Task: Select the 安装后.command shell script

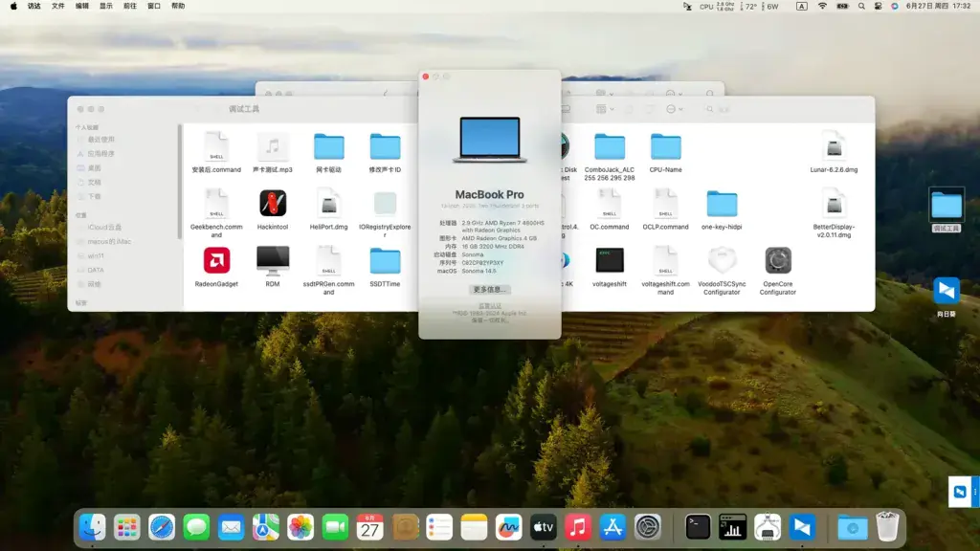Action: click(216, 146)
